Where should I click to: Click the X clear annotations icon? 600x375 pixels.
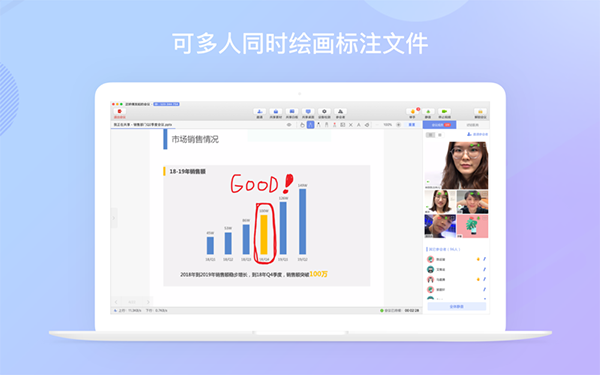coord(351,125)
